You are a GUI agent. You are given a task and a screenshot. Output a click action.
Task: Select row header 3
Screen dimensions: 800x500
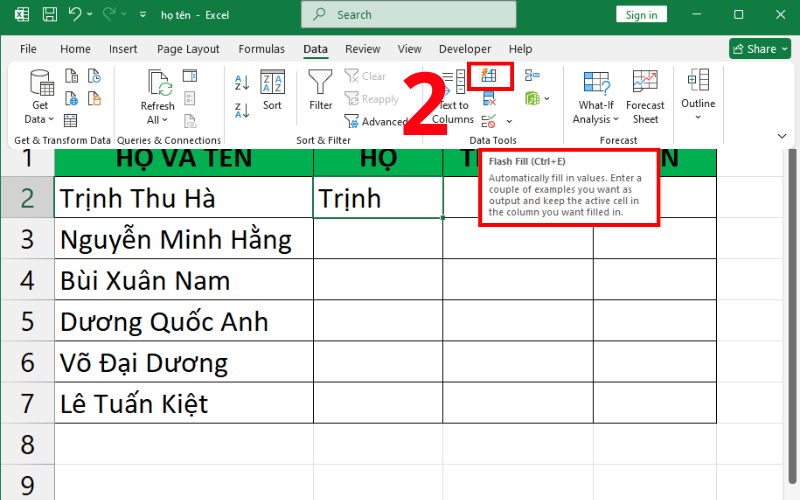(27, 238)
